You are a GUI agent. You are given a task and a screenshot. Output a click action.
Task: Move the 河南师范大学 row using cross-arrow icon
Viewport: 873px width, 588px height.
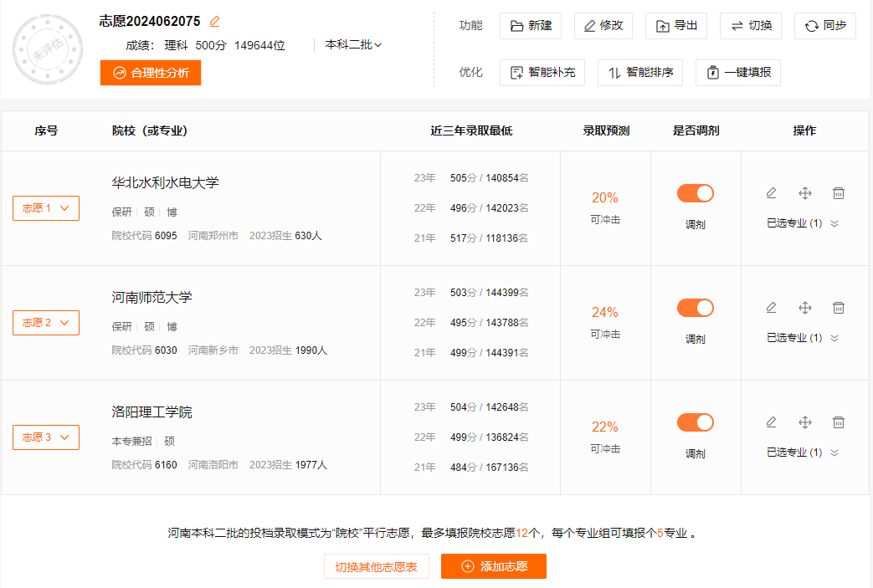(x=805, y=308)
